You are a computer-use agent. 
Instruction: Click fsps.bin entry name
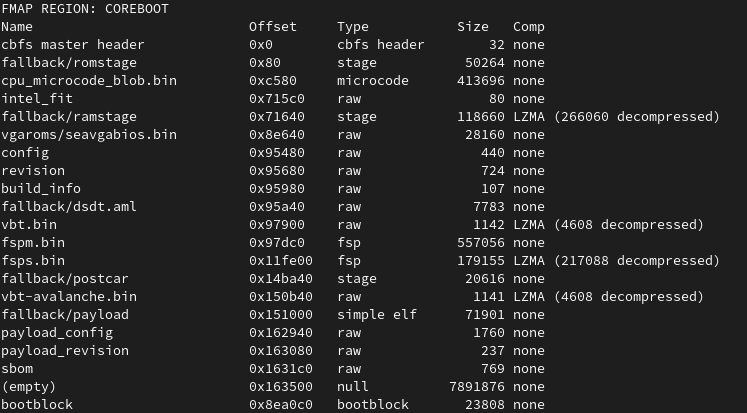pyautogui.click(x=33, y=261)
